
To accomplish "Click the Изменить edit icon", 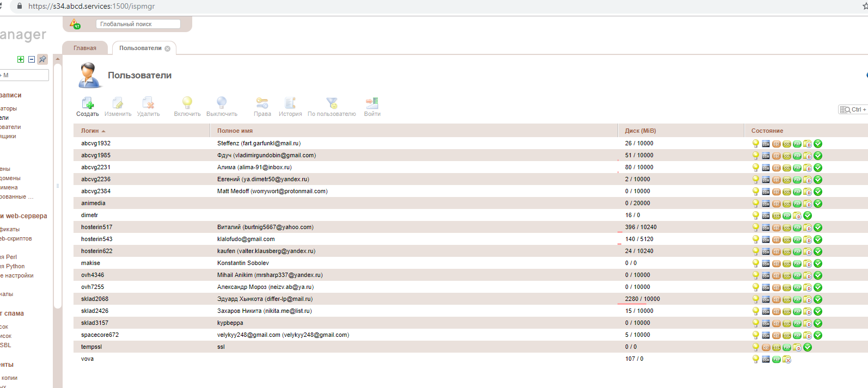I will coord(118,103).
